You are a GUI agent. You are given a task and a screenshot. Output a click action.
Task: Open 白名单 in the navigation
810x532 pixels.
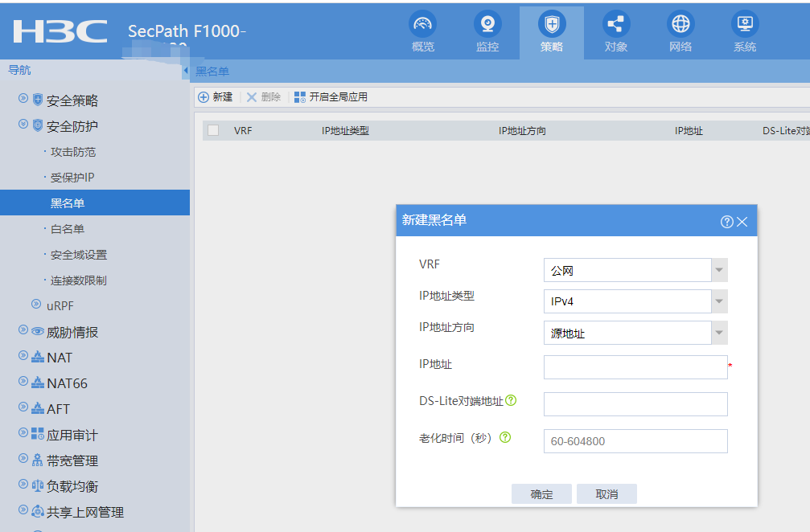67,229
